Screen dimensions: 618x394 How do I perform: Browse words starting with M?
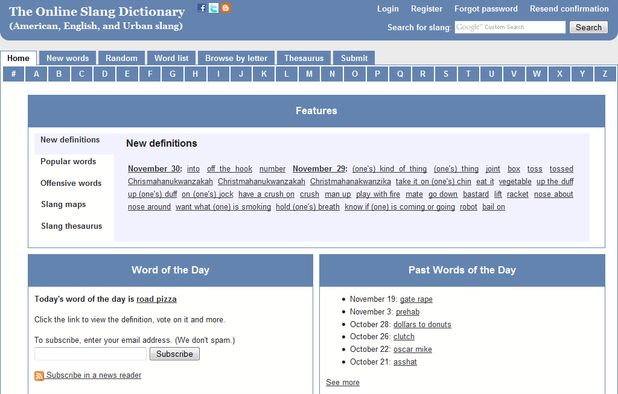coord(309,74)
